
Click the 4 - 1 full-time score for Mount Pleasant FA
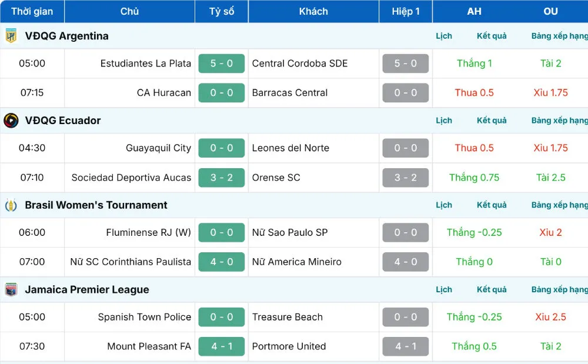(222, 346)
